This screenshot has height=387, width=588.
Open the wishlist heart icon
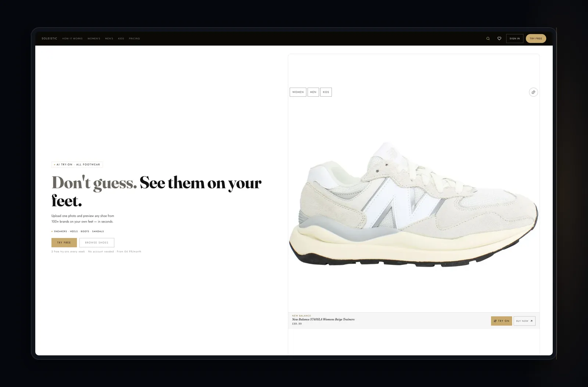point(499,39)
